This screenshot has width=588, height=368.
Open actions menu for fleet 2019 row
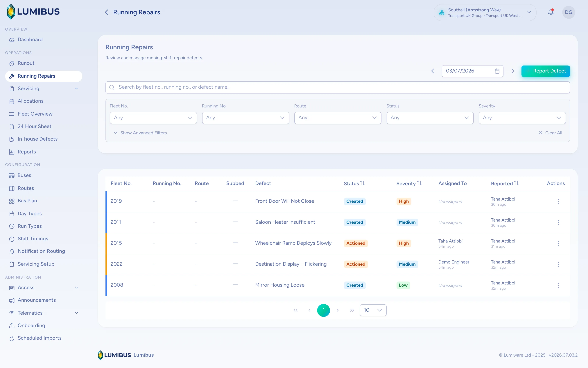558,201
